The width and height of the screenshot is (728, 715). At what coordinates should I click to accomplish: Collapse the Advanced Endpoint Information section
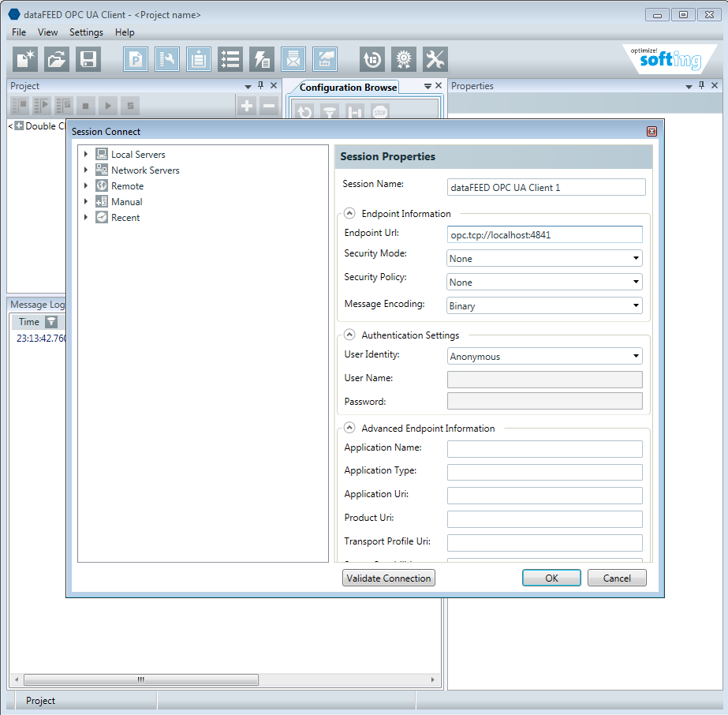click(x=349, y=428)
